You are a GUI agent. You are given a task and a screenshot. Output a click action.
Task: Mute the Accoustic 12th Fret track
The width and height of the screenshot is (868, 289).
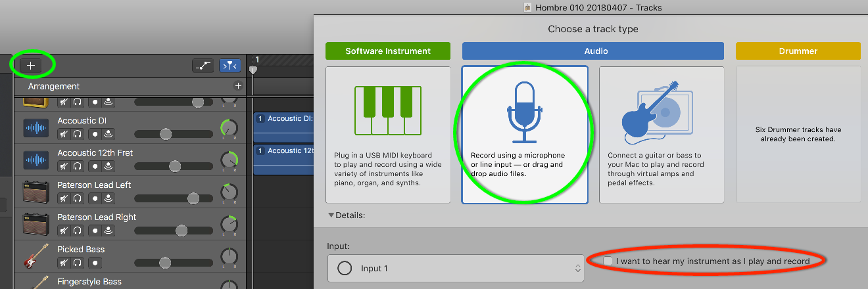click(x=64, y=166)
